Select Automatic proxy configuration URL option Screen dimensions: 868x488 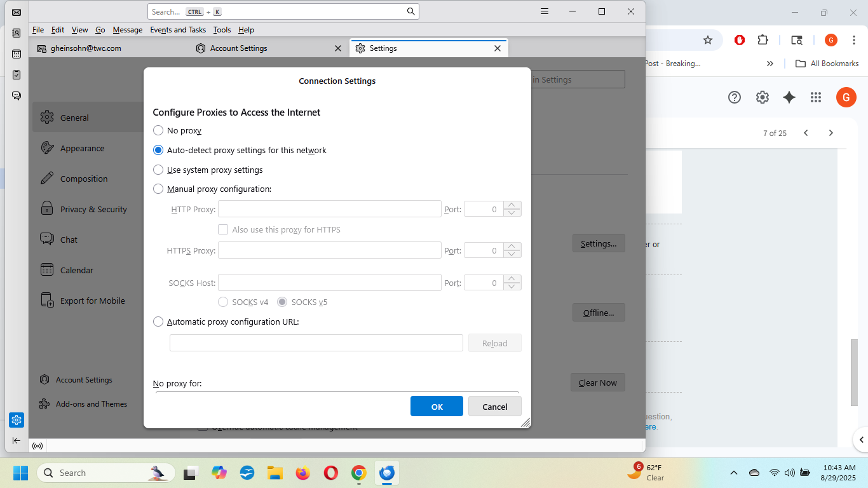pyautogui.click(x=158, y=322)
